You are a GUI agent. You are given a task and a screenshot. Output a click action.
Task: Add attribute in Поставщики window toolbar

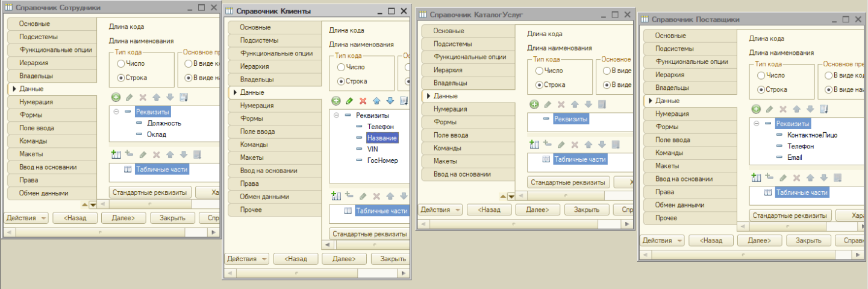click(756, 109)
